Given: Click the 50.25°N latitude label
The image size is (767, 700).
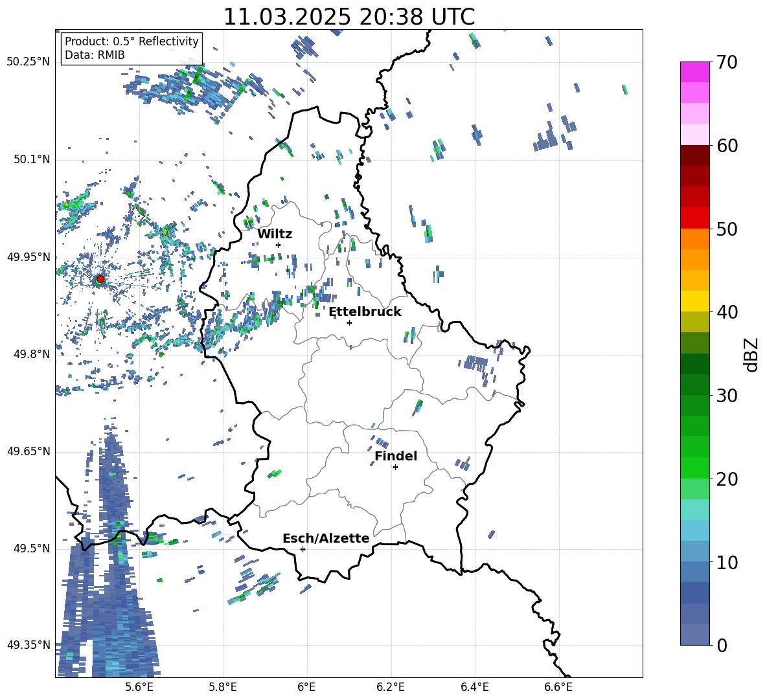Looking at the screenshot, I should pos(29,62).
